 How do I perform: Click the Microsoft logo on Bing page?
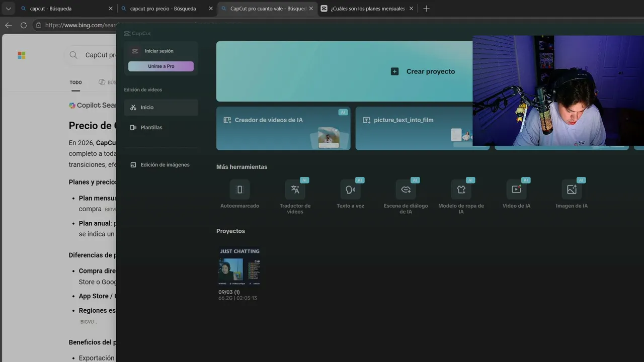click(22, 55)
